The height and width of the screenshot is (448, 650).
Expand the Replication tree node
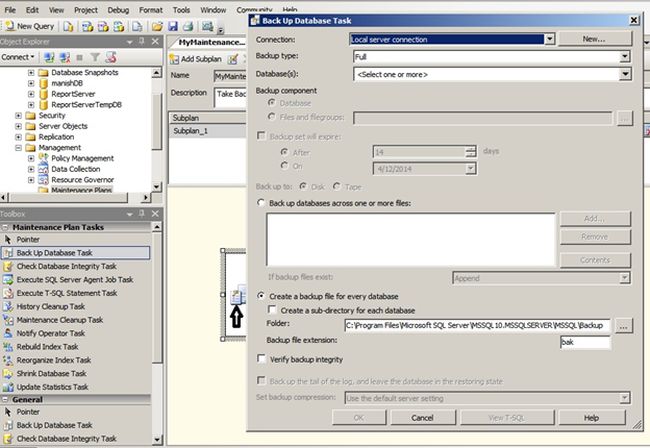pyautogui.click(x=18, y=137)
